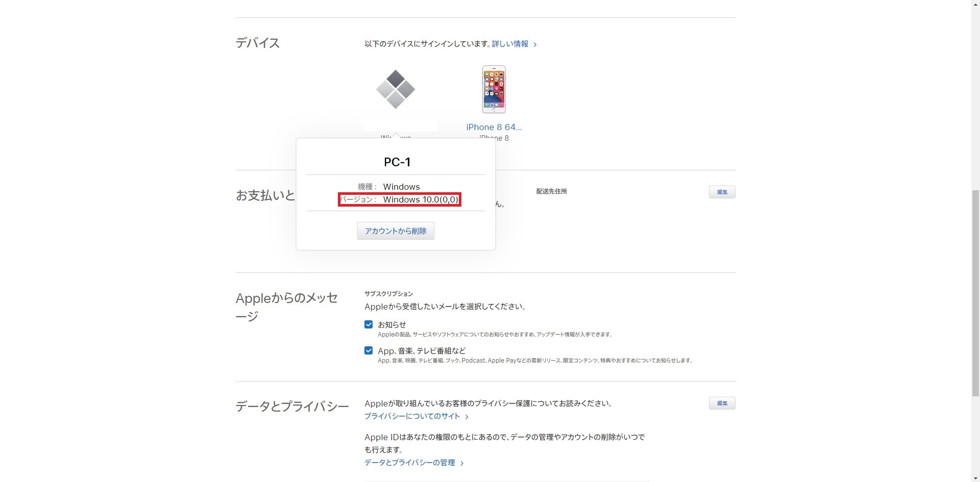Uncheck the お知らせ checkbox

369,324
